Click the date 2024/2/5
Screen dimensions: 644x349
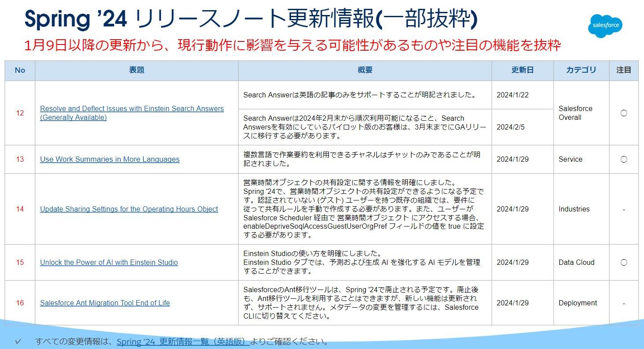(511, 127)
